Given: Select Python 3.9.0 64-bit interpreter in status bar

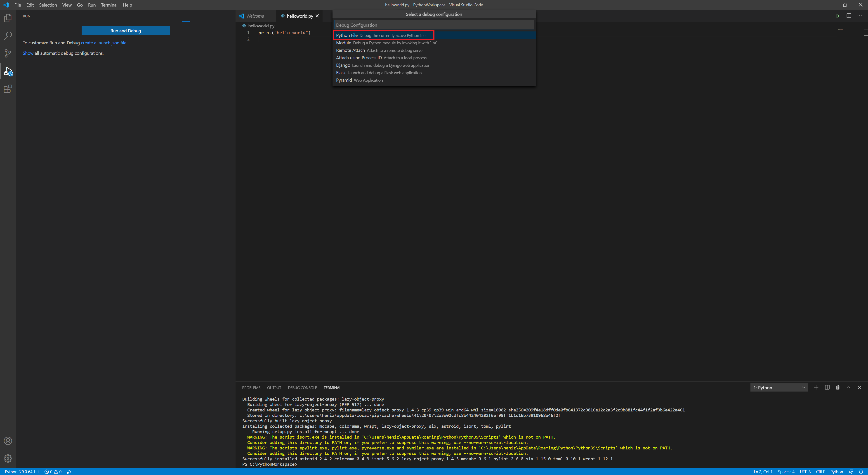Looking at the screenshot, I should tap(22, 472).
